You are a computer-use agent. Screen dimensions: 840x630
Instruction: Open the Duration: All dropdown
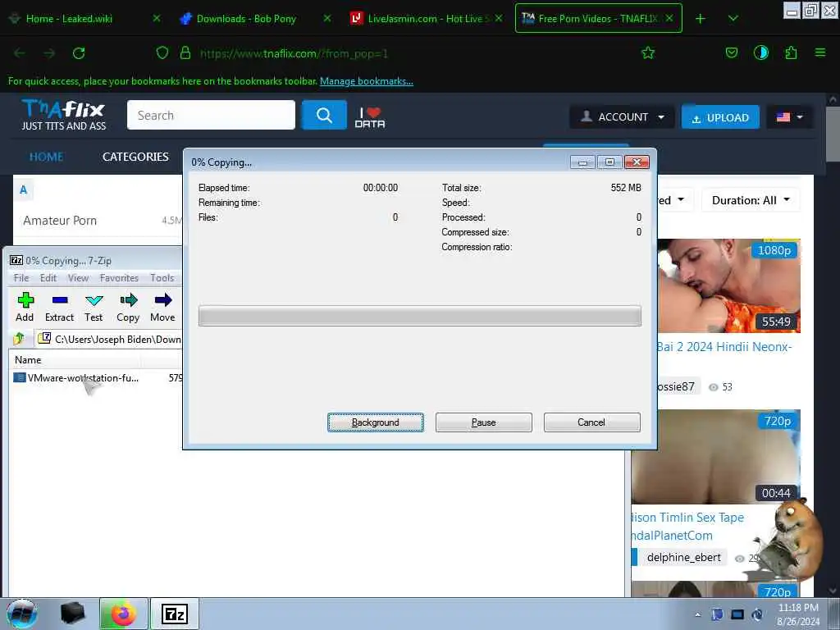751,200
